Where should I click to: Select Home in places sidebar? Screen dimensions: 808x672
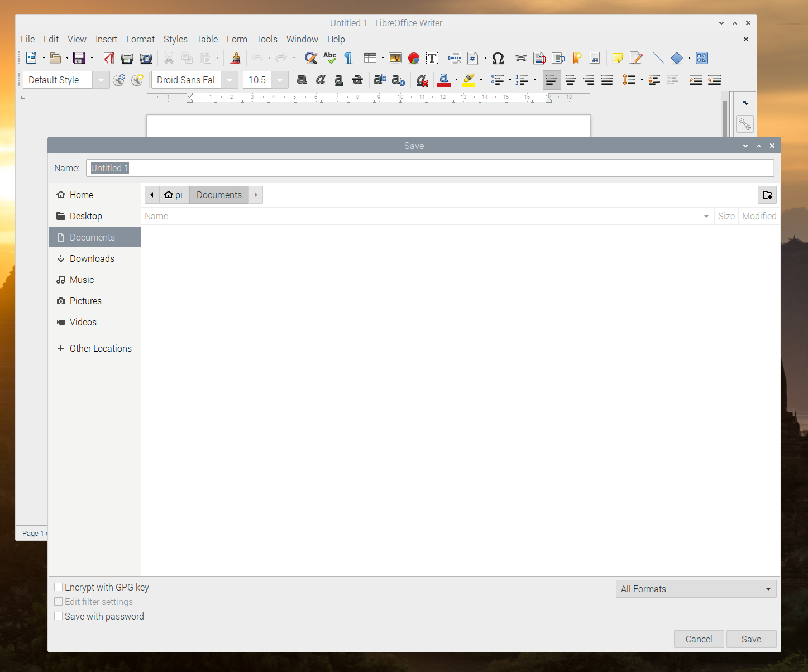pos(94,195)
